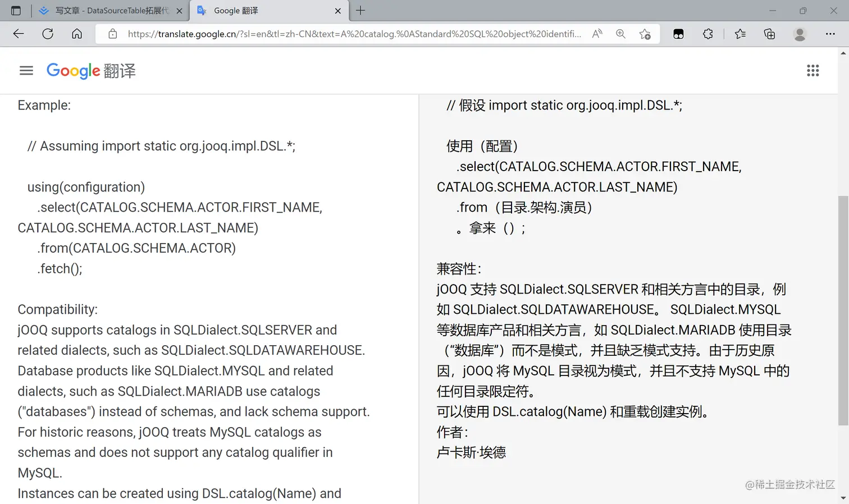Open the Extensions puzzle menu
The image size is (849, 504).
point(707,34)
